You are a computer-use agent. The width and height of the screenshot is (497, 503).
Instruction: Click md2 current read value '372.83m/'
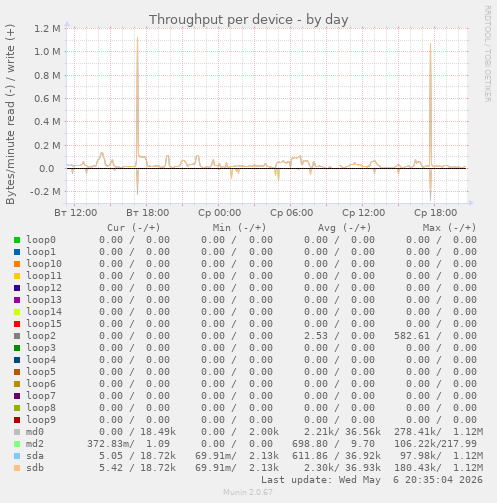pos(111,444)
